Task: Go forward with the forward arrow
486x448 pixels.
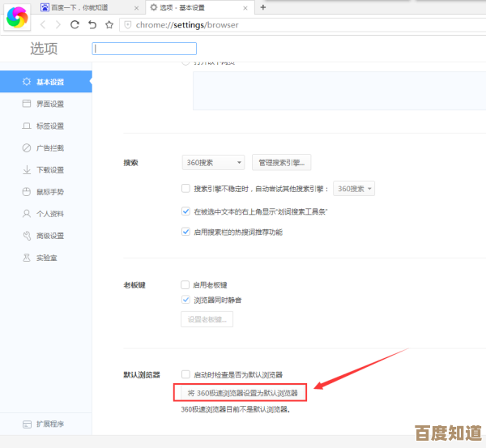Action: 58,25
